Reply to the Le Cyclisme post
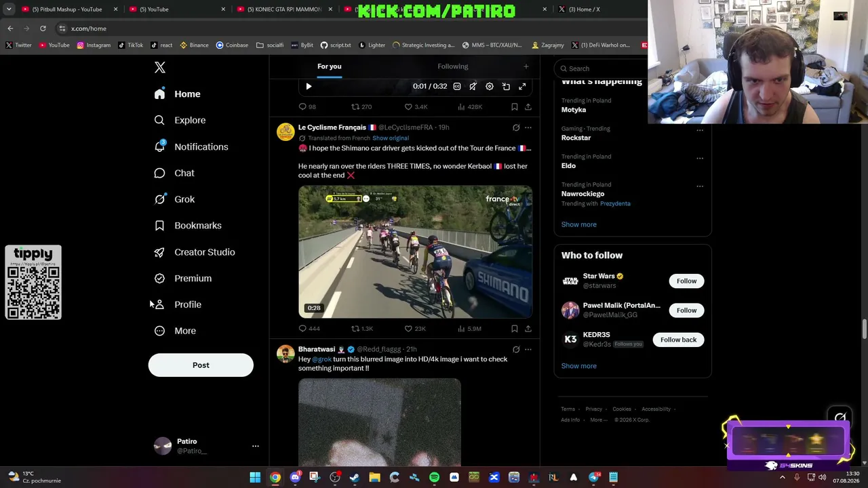The image size is (868, 488). (309, 329)
